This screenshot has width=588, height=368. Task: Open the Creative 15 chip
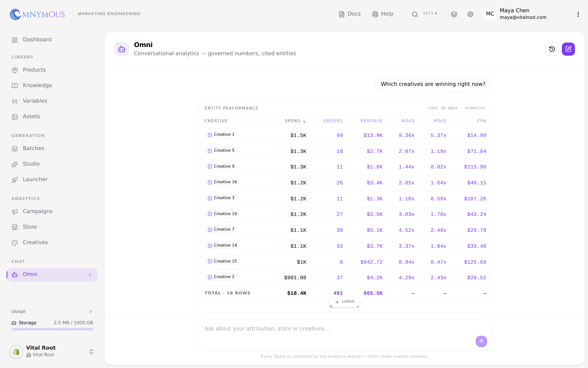click(x=222, y=261)
